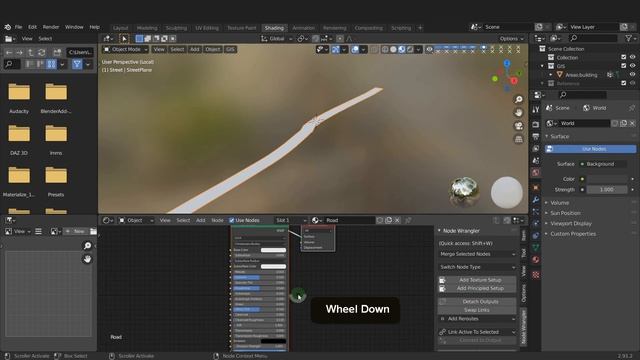
Task: Toggle camera view gizmo in viewport
Action: pos(518,126)
